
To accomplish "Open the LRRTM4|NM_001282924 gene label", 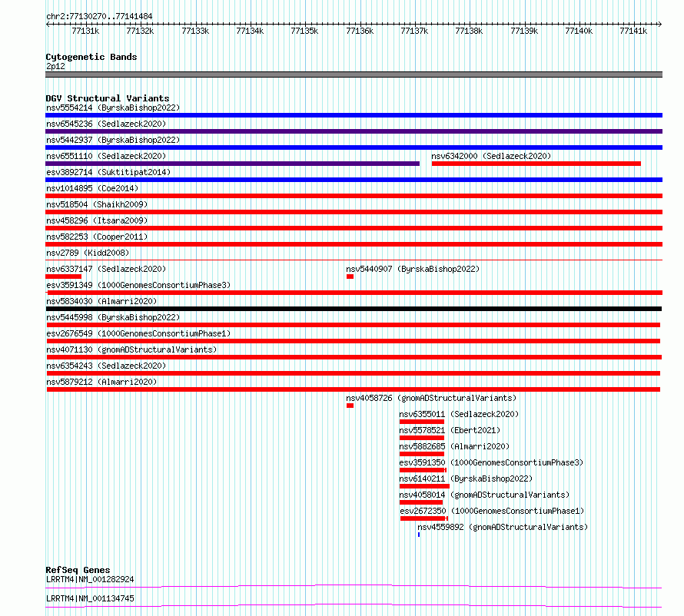I will [90, 579].
